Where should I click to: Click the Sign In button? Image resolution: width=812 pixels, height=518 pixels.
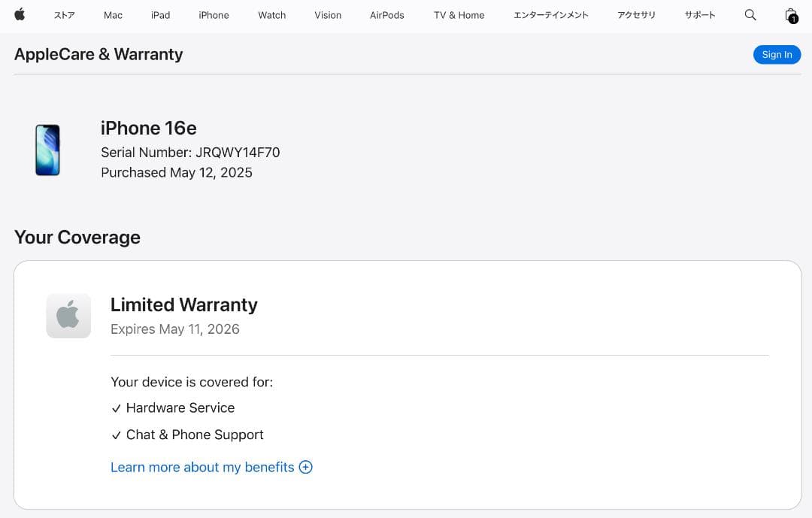click(x=777, y=54)
